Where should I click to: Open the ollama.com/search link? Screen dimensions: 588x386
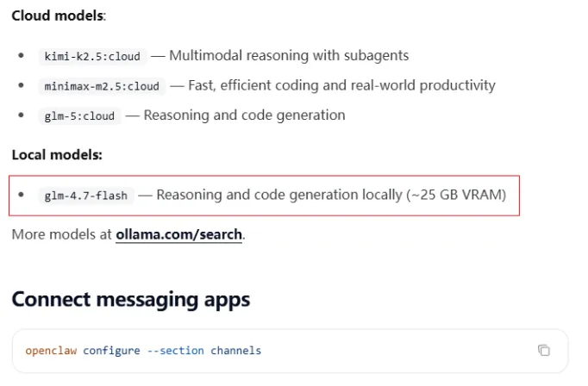(179, 234)
